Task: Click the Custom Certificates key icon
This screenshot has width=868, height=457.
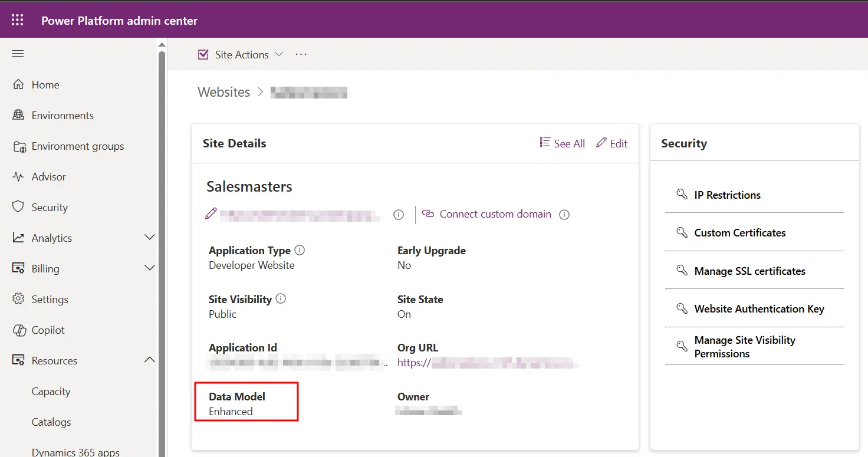Action: (x=682, y=232)
